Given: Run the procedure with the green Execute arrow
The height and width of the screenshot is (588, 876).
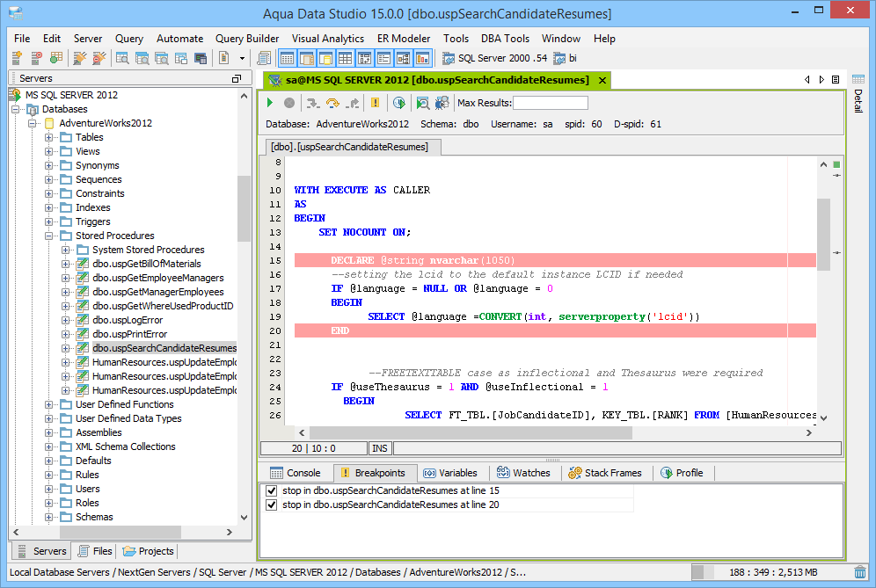Looking at the screenshot, I should [x=270, y=103].
